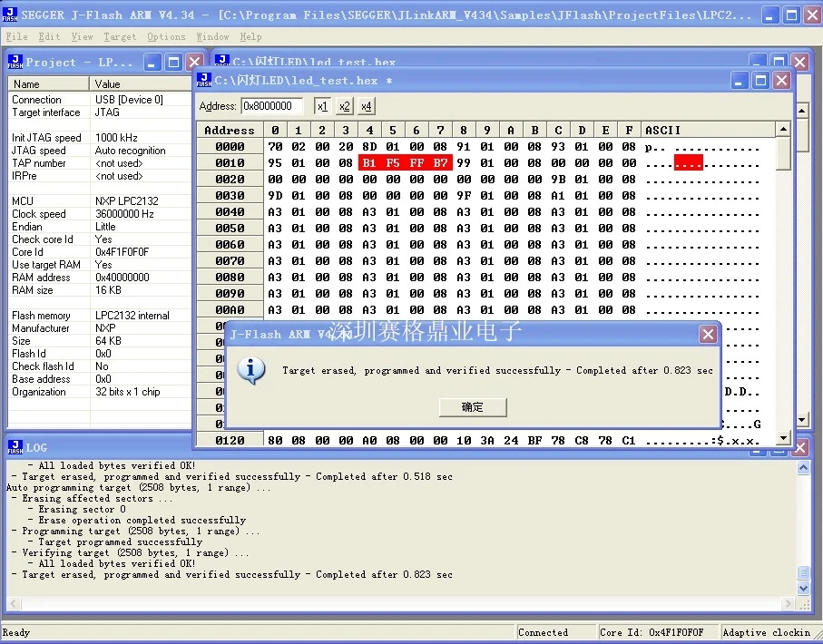
Task: Click the LOG panel scrollbar down arrow
Action: click(x=803, y=589)
